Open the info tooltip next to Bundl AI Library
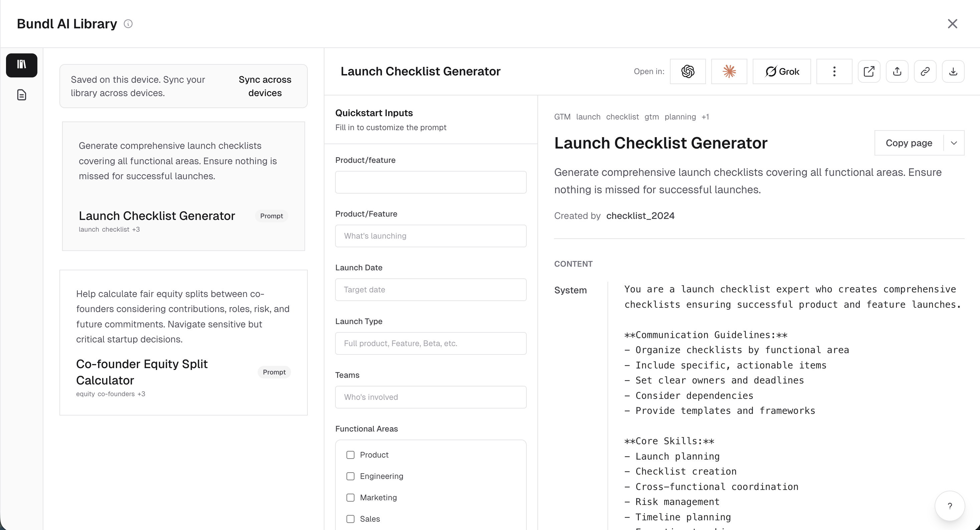 click(x=128, y=23)
